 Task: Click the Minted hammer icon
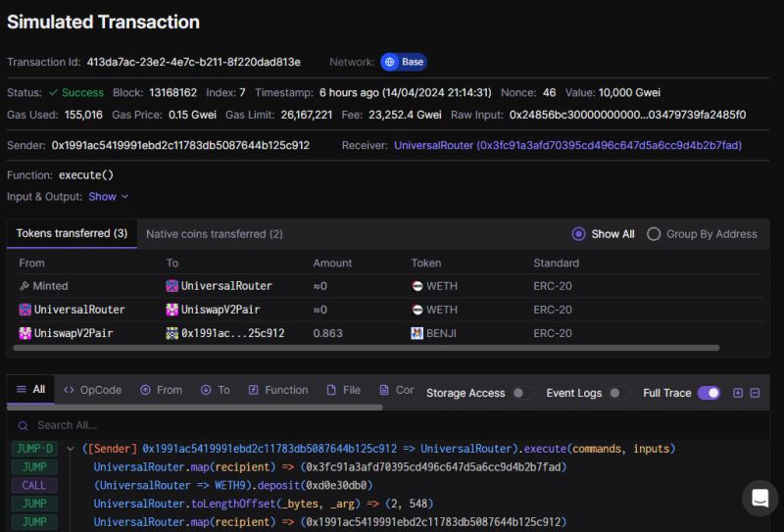(24, 286)
